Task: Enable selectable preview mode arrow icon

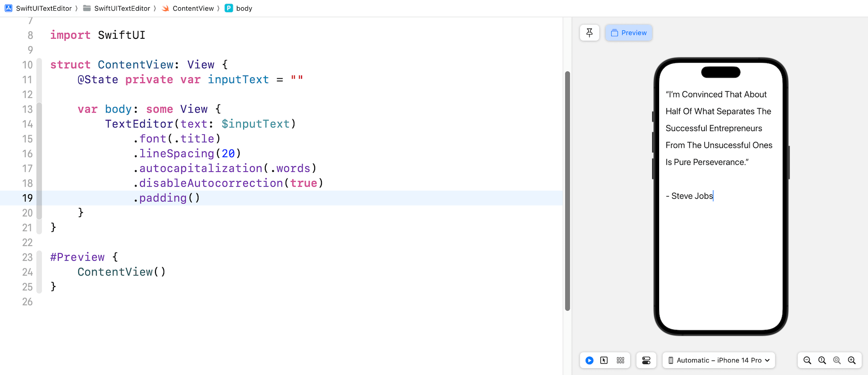Action: 604,360
